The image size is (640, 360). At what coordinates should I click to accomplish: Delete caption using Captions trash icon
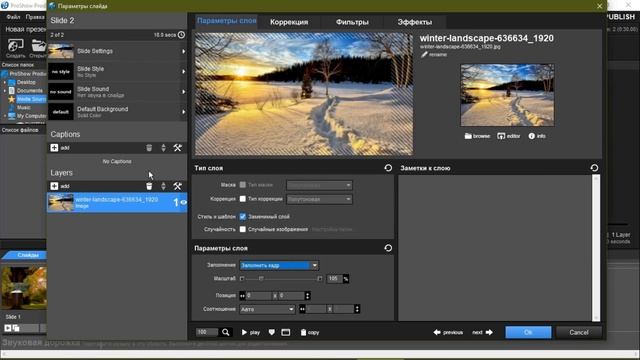pyautogui.click(x=149, y=148)
